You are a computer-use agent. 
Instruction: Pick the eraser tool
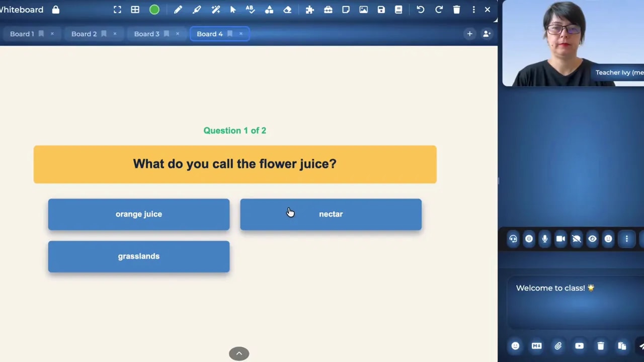click(287, 10)
